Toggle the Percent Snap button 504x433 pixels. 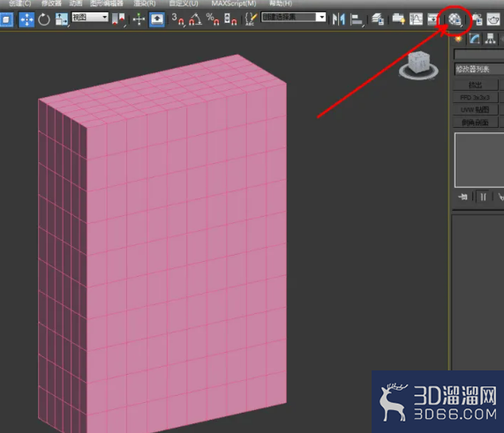(x=213, y=19)
